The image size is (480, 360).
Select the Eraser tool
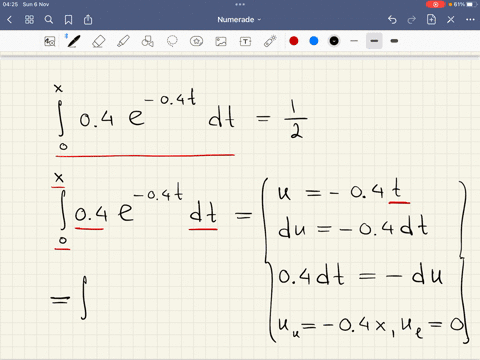pyautogui.click(x=99, y=42)
